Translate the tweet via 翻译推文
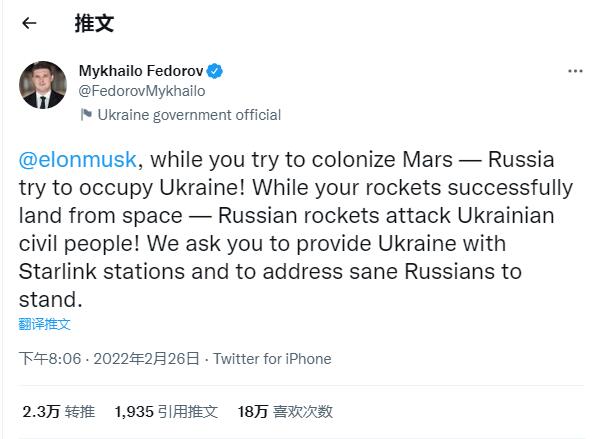Viewport: 601px width, 439px height. [x=45, y=324]
